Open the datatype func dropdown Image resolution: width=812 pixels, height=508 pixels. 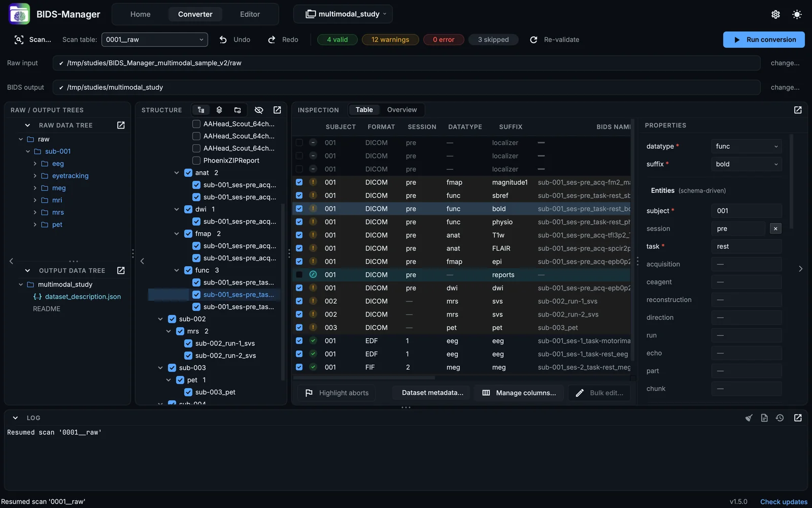(x=747, y=146)
